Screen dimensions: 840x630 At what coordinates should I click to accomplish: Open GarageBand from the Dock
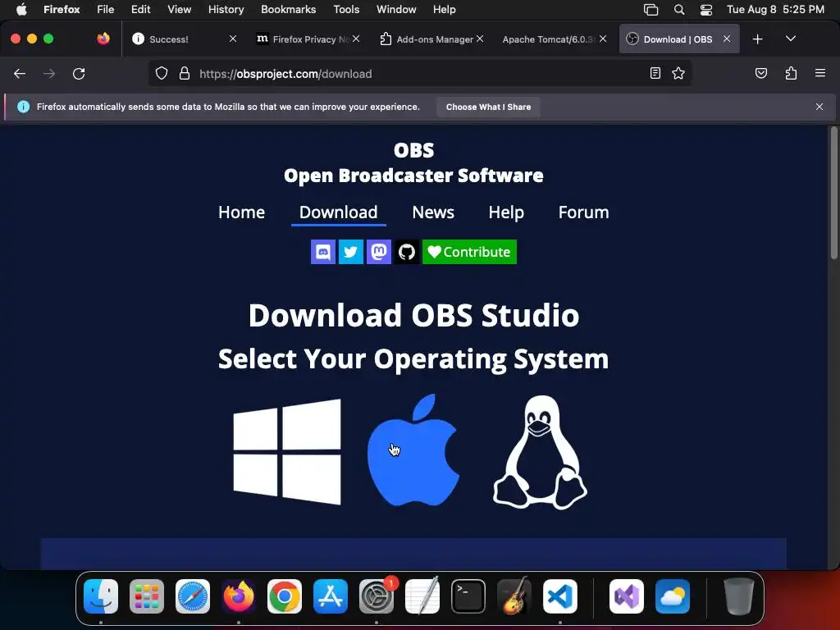(514, 596)
